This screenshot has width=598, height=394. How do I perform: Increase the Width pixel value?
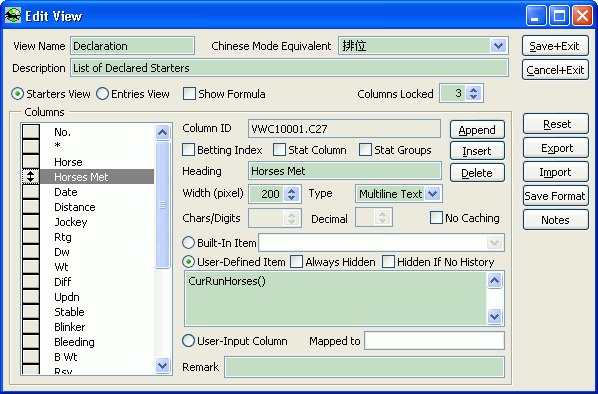(292, 191)
